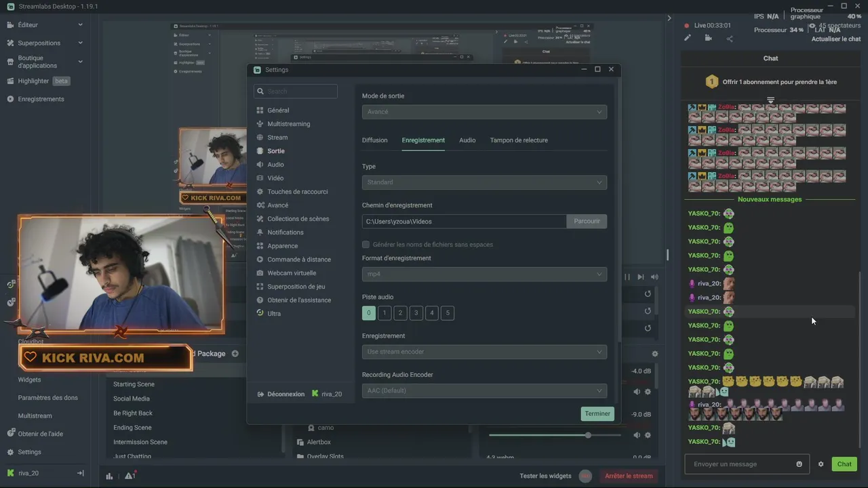The width and height of the screenshot is (868, 488).
Task: Click the Terminer button
Action: [597, 413]
